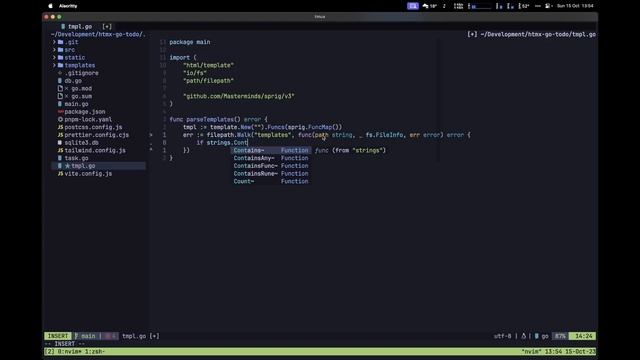Image resolution: width=640 pixels, height=360 pixels.
Task: Select tmpl.go in file tree
Action: (x=98, y=166)
